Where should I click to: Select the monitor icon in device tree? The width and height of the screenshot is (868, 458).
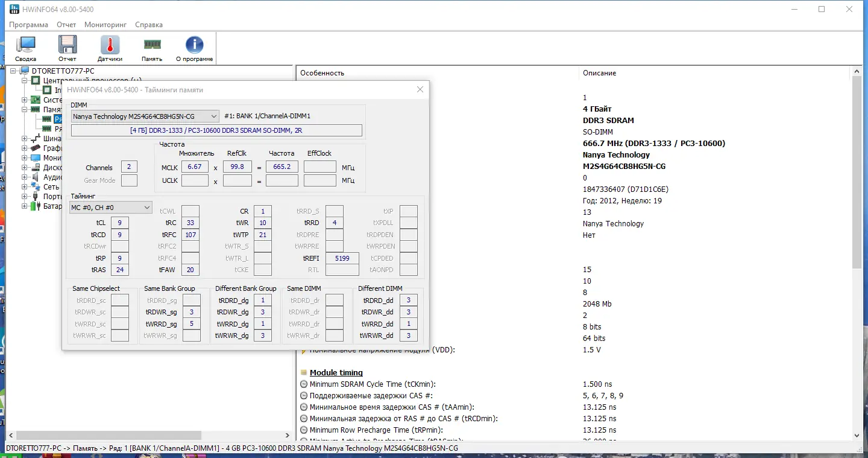35,158
